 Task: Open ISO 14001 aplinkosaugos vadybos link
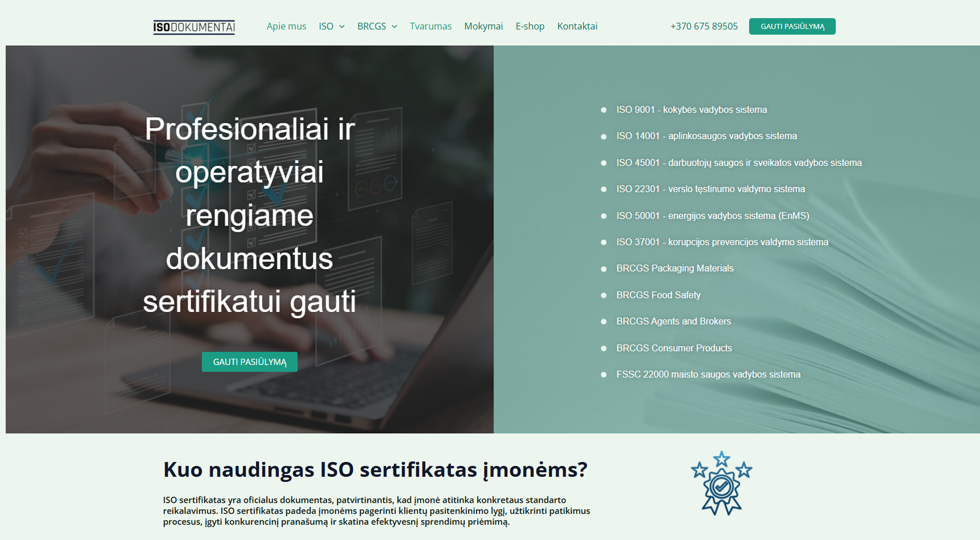(707, 136)
